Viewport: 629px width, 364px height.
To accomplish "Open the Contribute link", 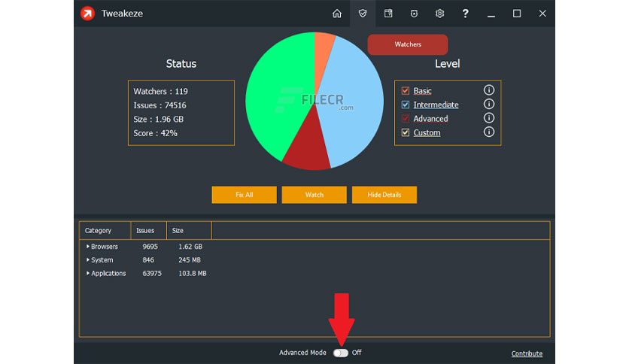I will point(527,353).
